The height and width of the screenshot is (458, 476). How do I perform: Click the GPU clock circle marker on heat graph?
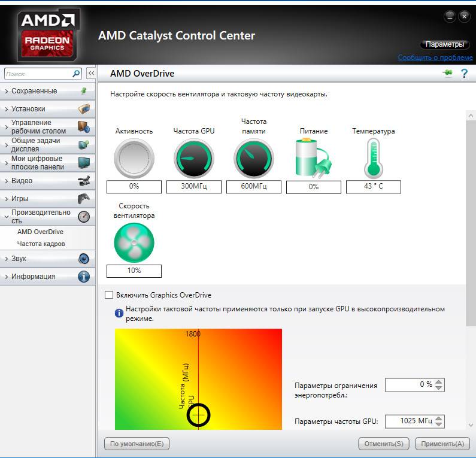coord(198,415)
